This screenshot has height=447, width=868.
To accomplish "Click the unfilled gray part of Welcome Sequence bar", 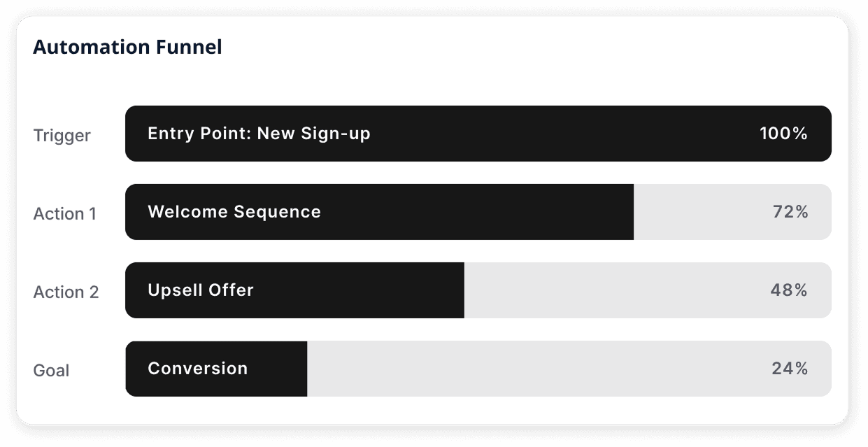I will click(732, 212).
